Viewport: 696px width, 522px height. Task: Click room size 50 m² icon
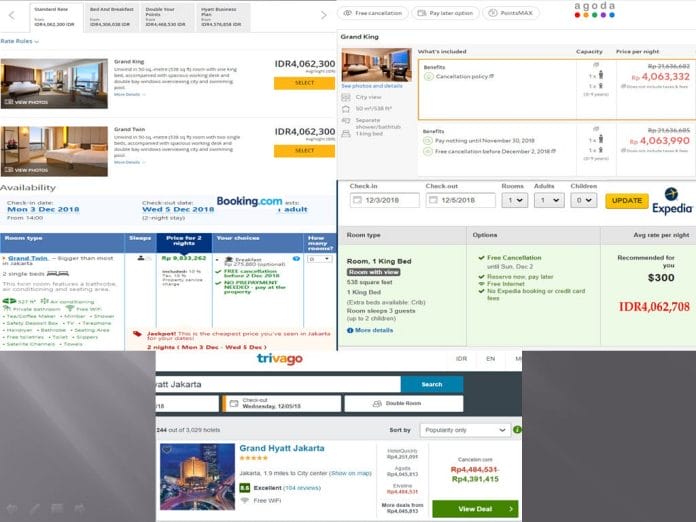(346, 109)
